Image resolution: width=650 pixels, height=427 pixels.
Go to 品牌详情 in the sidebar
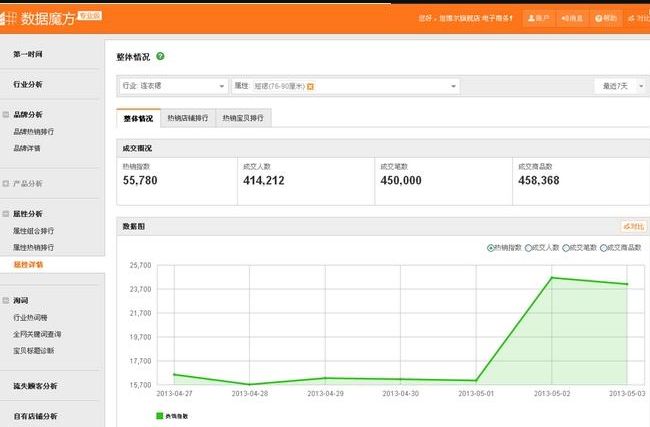pyautogui.click(x=27, y=148)
